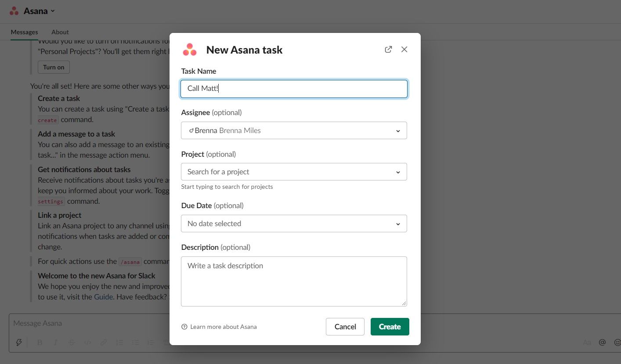Switch to the About tab
The height and width of the screenshot is (364, 621).
click(x=60, y=32)
